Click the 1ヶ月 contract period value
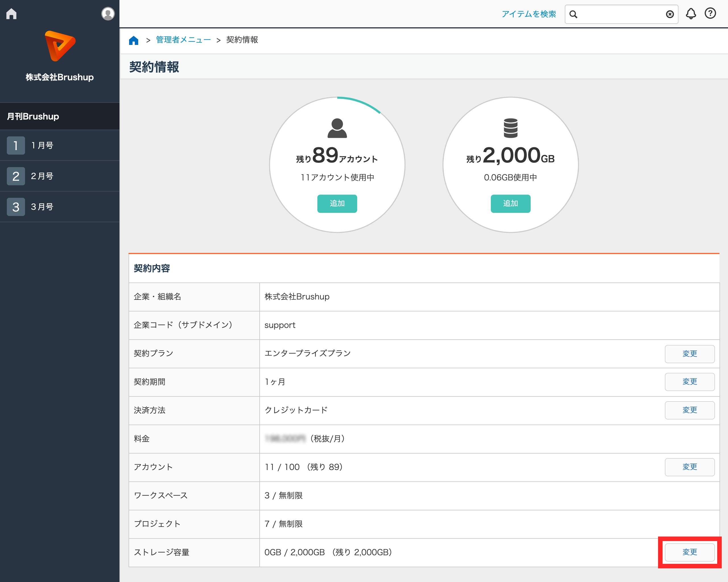 (275, 382)
